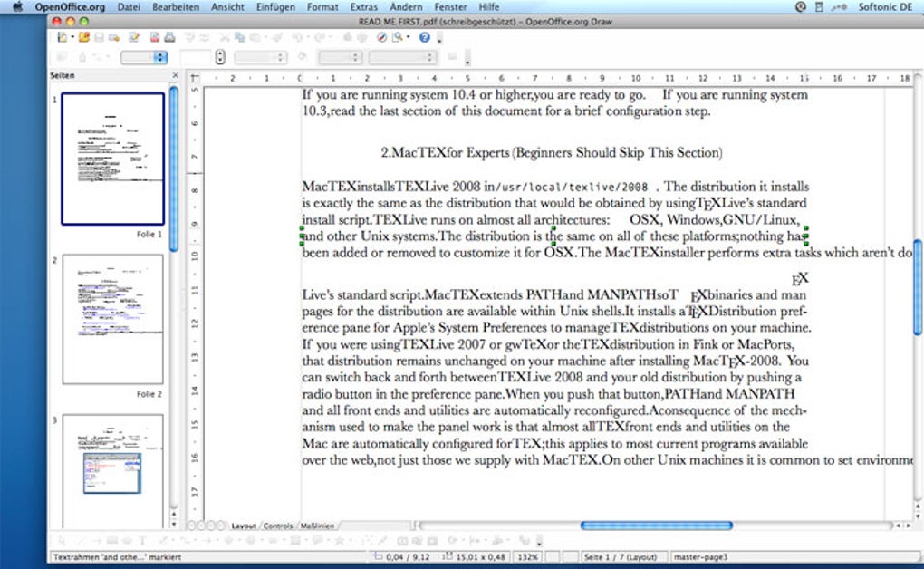Open the Fenster menu

click(x=450, y=7)
